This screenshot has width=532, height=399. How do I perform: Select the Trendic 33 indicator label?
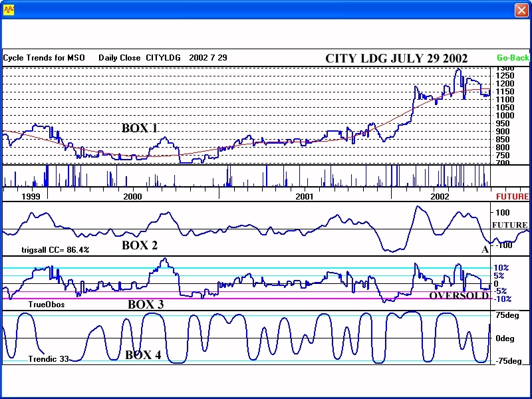(x=48, y=359)
